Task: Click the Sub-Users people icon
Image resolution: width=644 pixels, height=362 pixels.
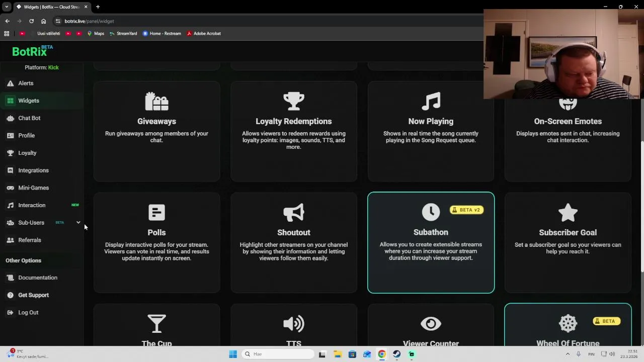Action: click(10, 223)
